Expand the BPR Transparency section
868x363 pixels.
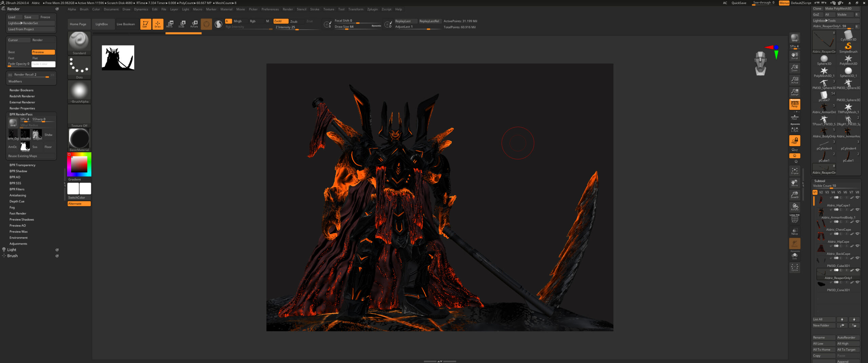tap(22, 165)
